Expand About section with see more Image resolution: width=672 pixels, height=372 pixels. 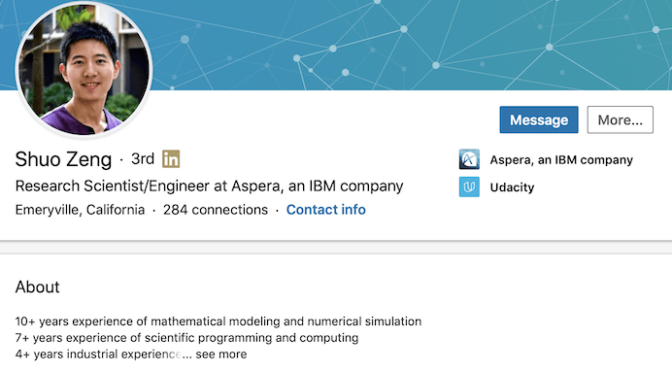(221, 354)
